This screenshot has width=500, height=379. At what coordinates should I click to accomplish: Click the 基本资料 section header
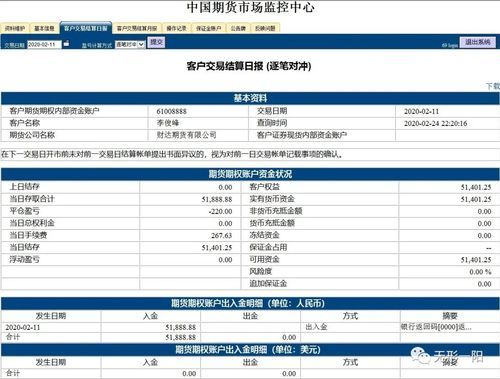point(250,98)
